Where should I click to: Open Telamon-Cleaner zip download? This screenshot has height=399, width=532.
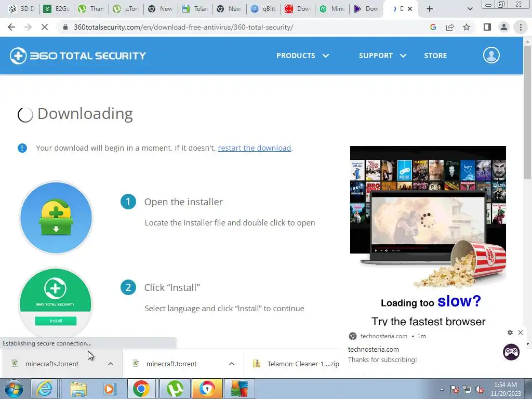click(x=296, y=364)
